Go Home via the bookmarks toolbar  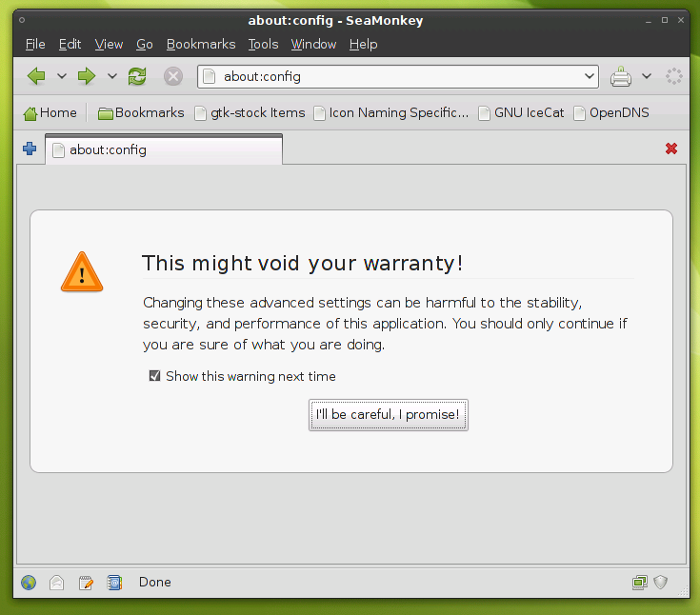click(x=50, y=113)
